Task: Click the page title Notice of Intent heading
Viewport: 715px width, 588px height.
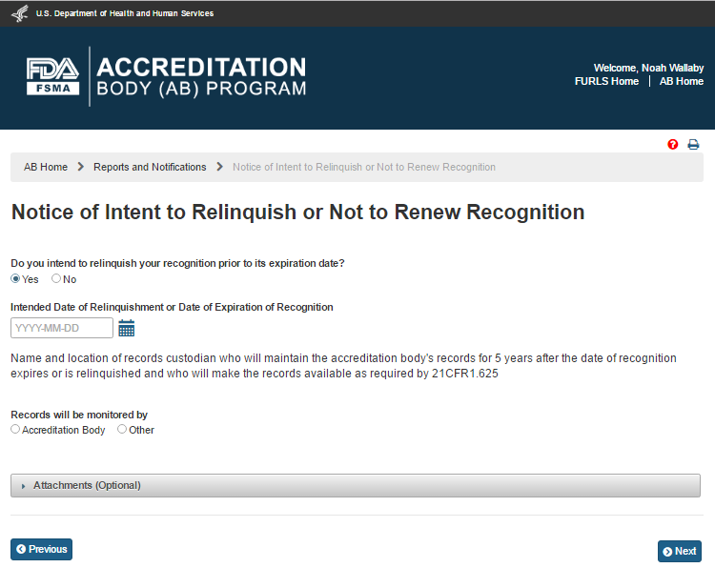Action: point(297,212)
